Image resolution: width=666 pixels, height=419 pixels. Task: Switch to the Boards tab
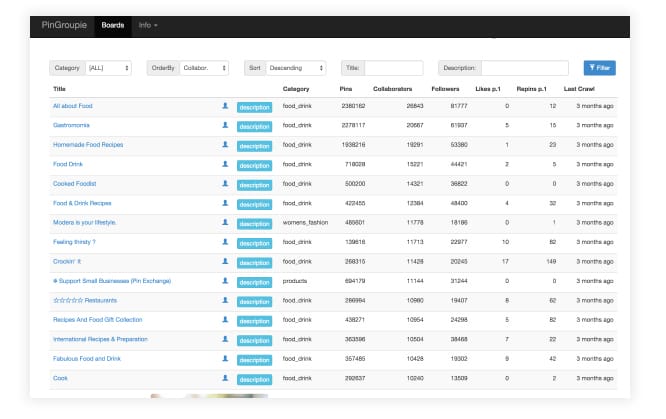[x=113, y=24]
